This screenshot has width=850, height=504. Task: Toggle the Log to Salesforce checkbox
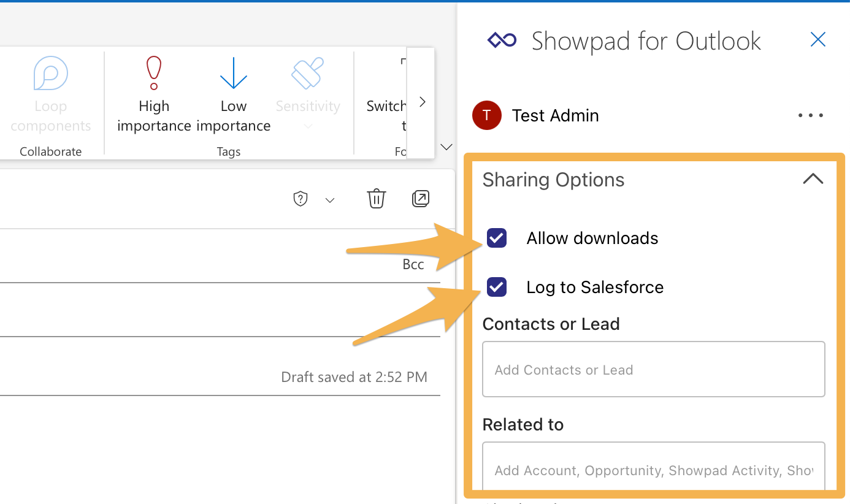pos(497,287)
